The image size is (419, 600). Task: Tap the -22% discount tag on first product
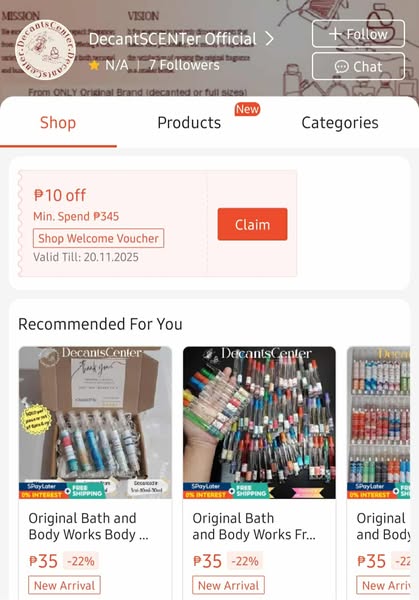(81, 561)
